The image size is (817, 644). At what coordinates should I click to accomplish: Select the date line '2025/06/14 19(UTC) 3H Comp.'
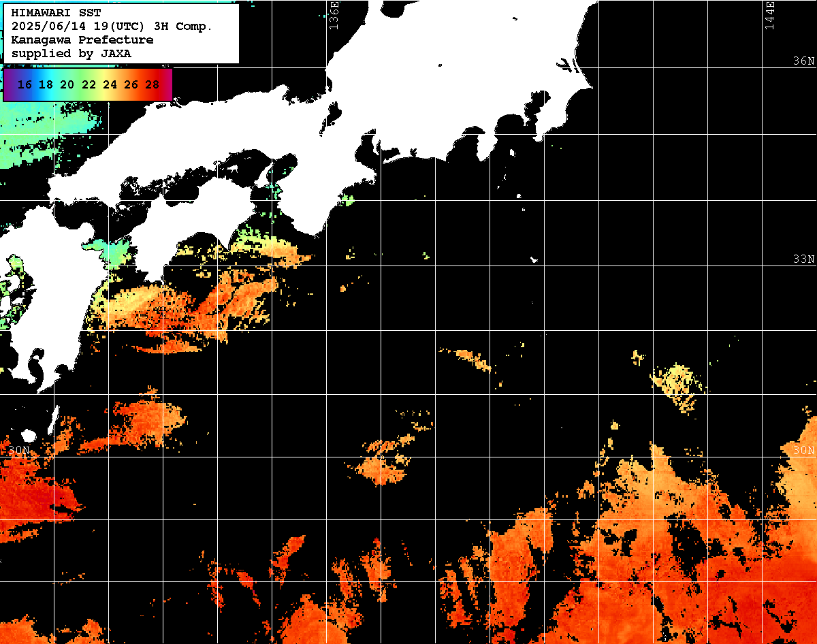(112, 27)
